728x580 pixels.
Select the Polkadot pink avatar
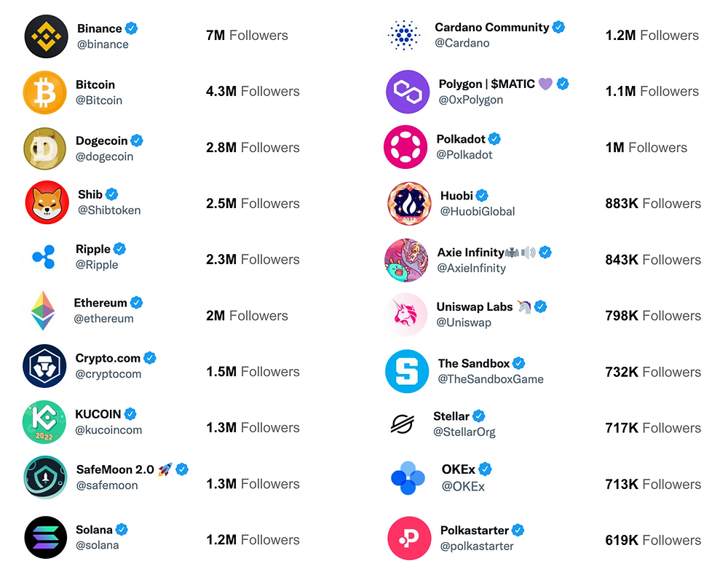click(405, 146)
